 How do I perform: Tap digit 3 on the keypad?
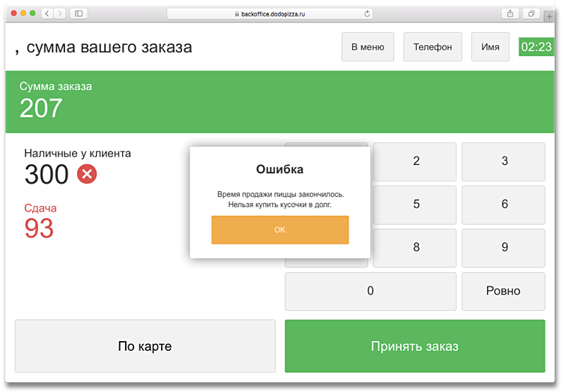click(504, 162)
